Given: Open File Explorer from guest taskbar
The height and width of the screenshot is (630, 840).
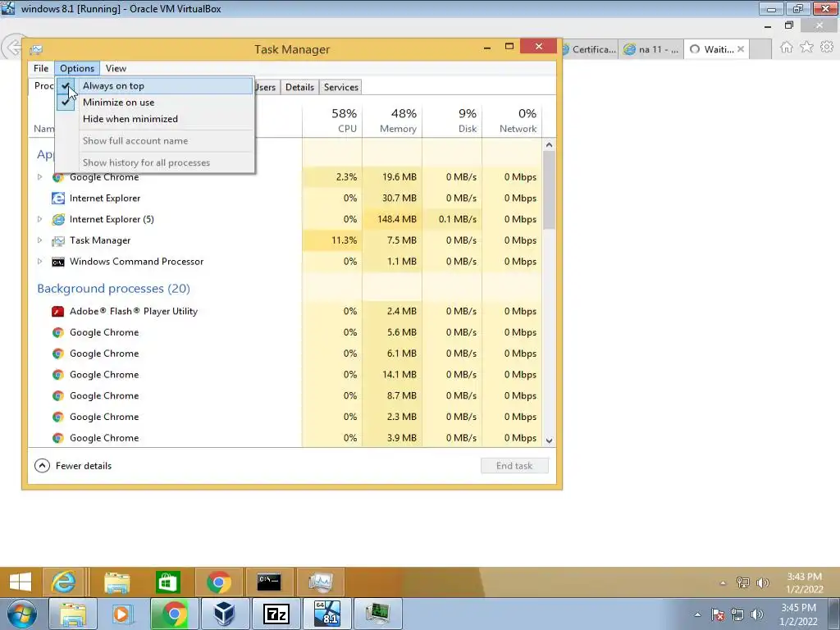Looking at the screenshot, I should [116, 582].
